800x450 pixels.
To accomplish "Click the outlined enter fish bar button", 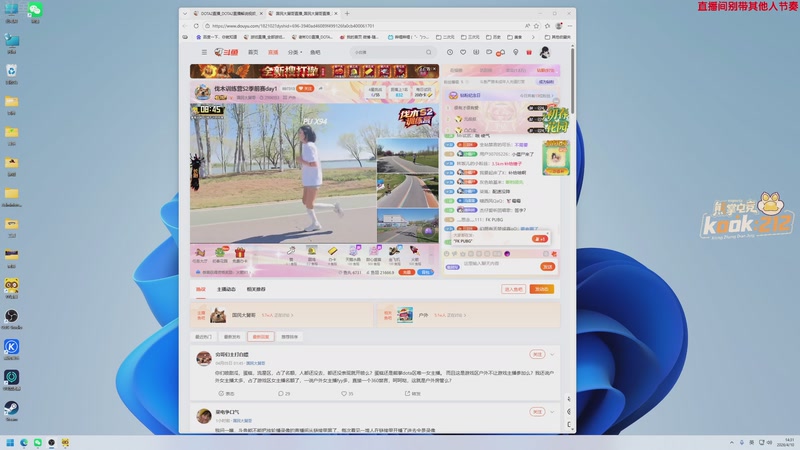I will tap(513, 289).
